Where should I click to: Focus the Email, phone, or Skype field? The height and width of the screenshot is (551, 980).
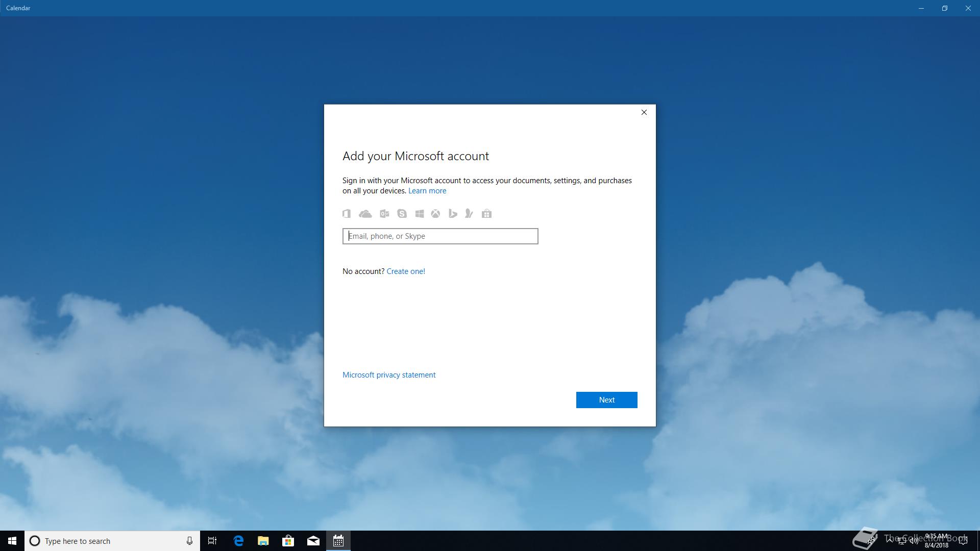(x=440, y=236)
